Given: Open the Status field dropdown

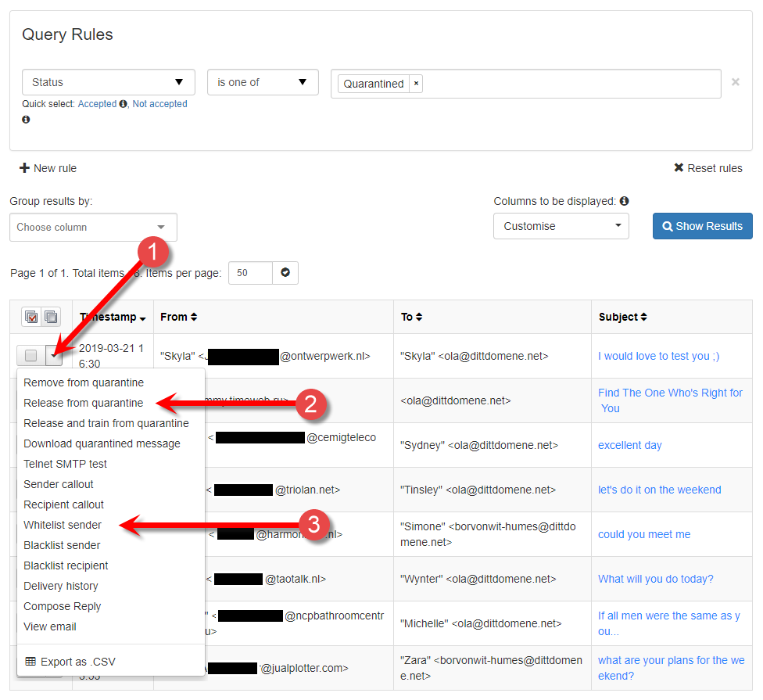Looking at the screenshot, I should 108,82.
